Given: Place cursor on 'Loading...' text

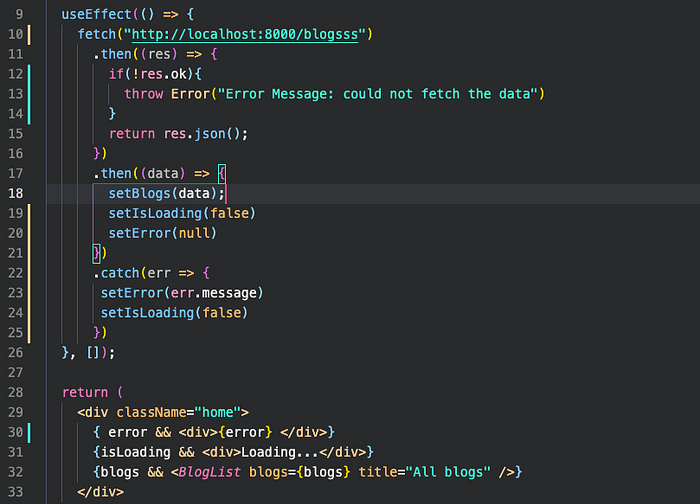Looking at the screenshot, I should tap(280, 452).
